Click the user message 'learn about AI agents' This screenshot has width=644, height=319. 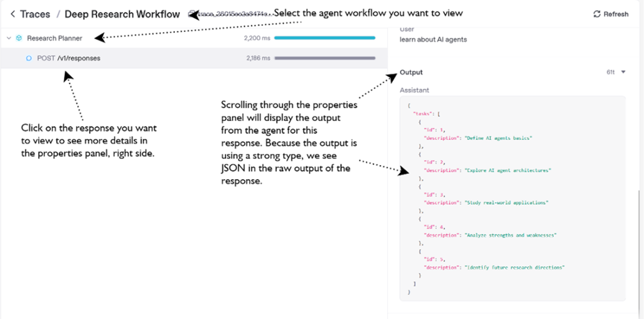tap(433, 39)
